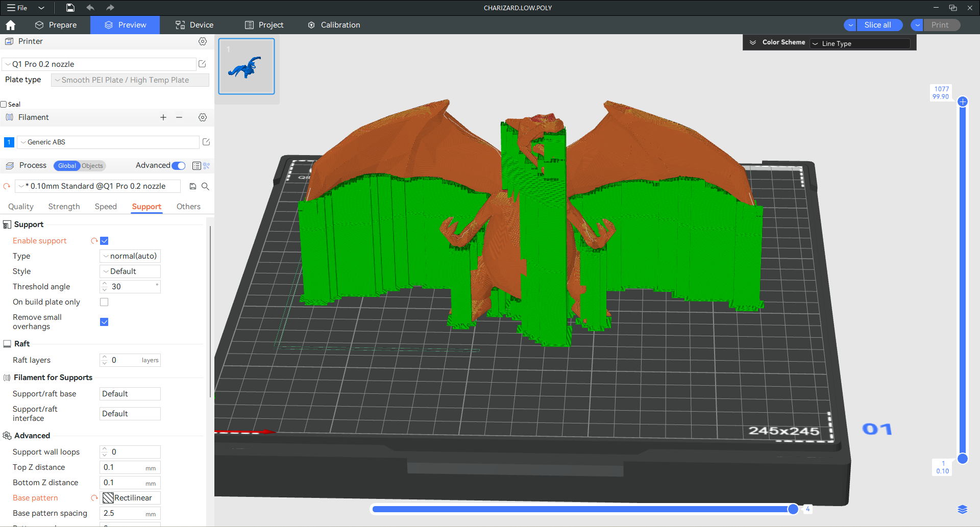Toggle the Advanced mode switch
Image resolution: width=980 pixels, height=527 pixels.
[x=179, y=166]
